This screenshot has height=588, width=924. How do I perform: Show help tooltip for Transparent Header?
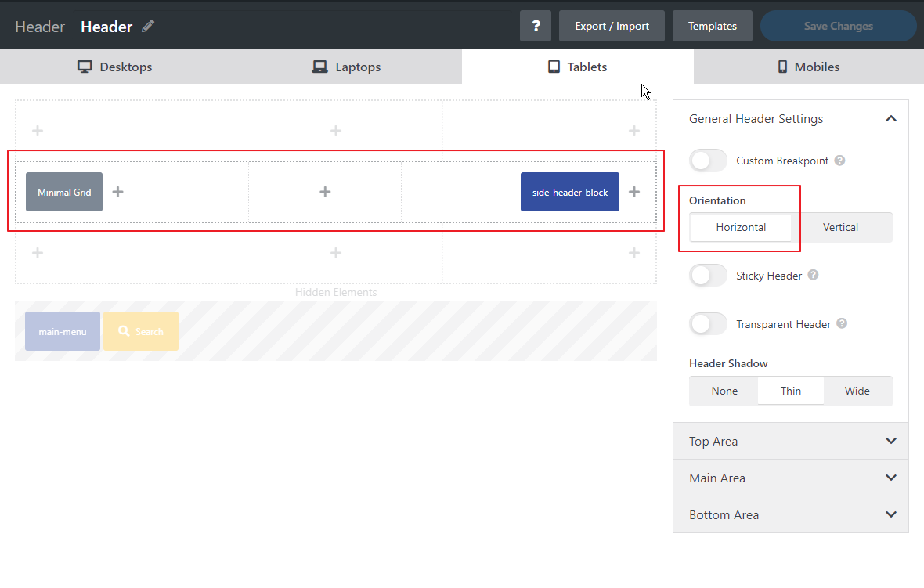(x=842, y=323)
